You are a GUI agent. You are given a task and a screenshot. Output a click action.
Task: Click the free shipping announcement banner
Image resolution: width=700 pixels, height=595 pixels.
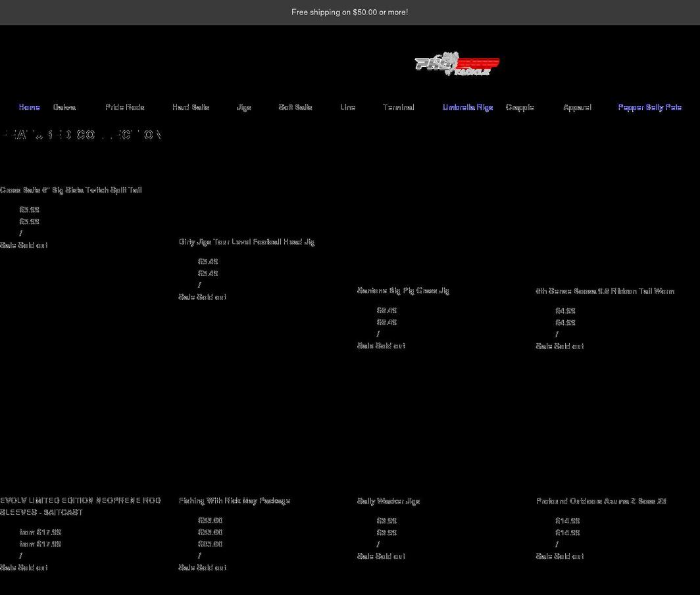coord(350,12)
